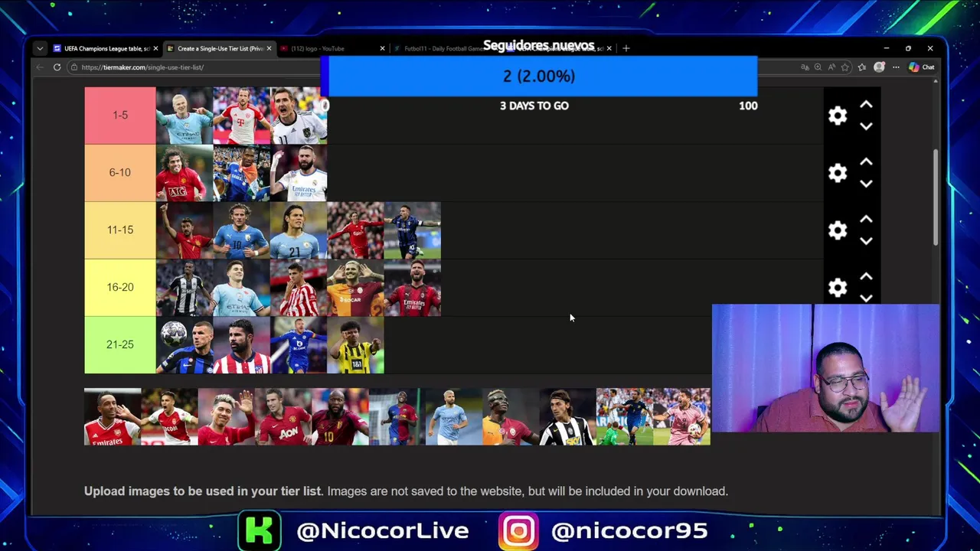Select Emirates red-black jersey image in 16-20 tier
The image size is (980, 551).
pos(413,288)
